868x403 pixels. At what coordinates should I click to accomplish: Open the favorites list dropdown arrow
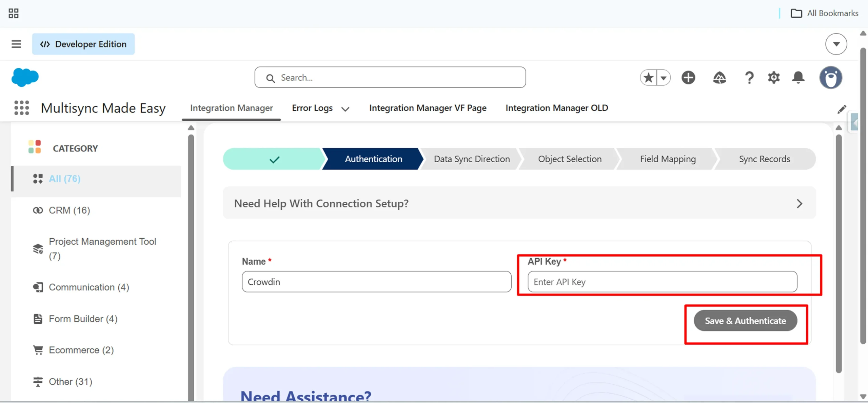[664, 78]
